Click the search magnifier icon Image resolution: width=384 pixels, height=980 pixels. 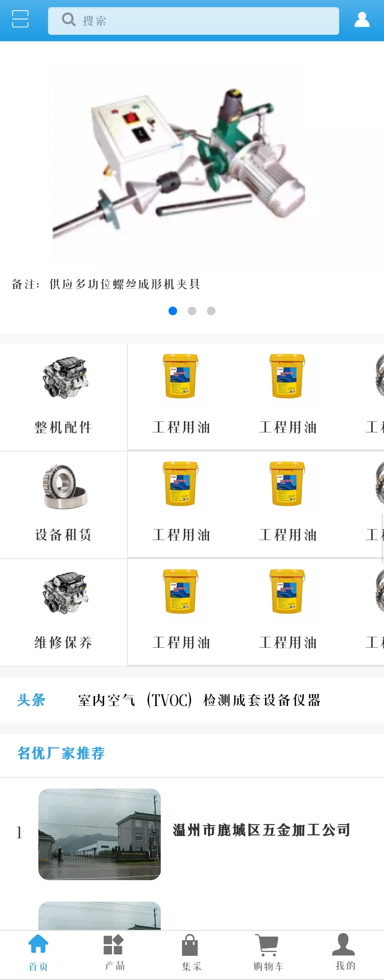coord(69,20)
